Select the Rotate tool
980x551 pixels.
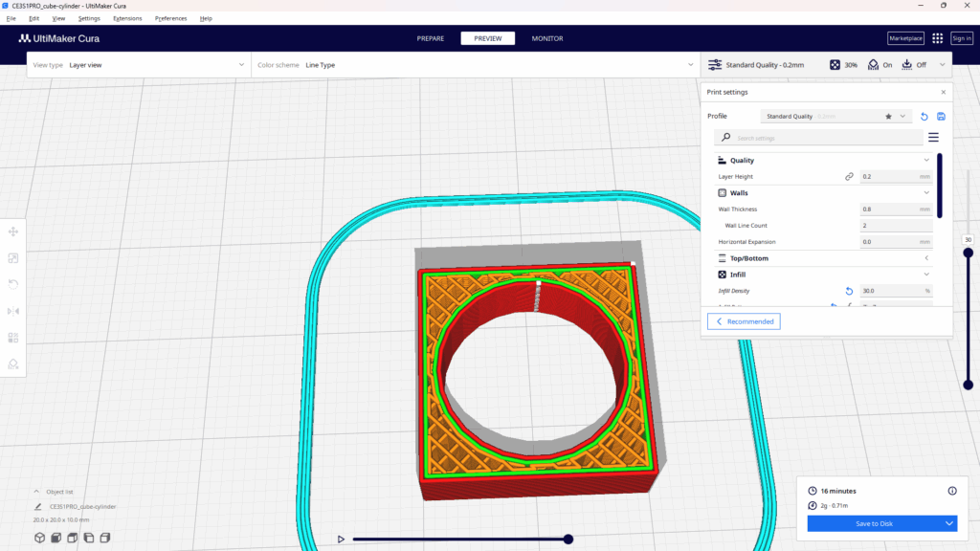pos(13,283)
